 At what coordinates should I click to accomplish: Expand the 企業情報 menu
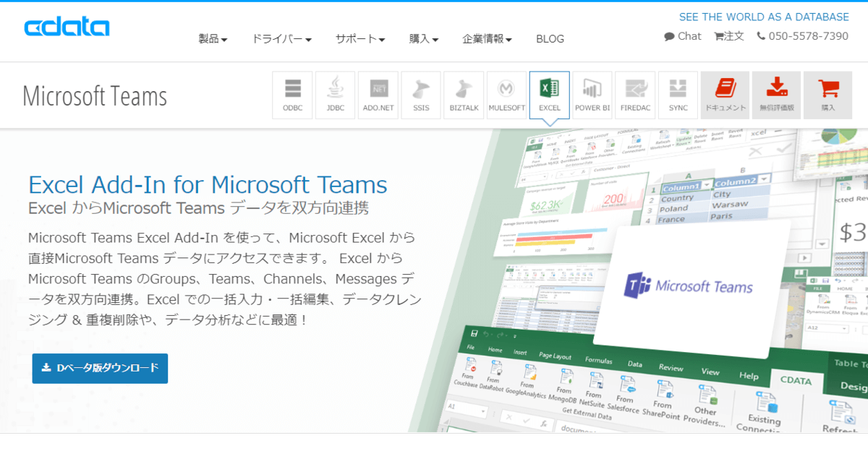pos(487,39)
